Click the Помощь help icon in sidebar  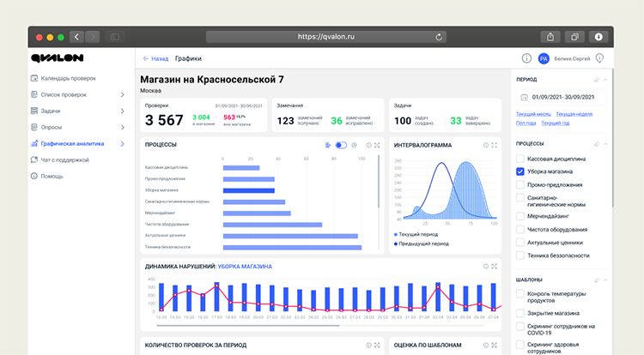pyautogui.click(x=34, y=176)
